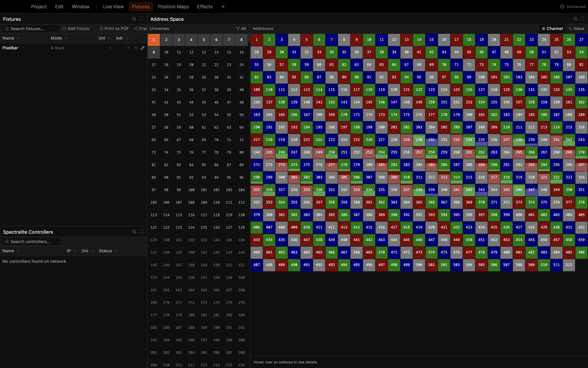Pop out the Address Space panel
The width and height of the screenshot is (588, 368).
point(575,19)
